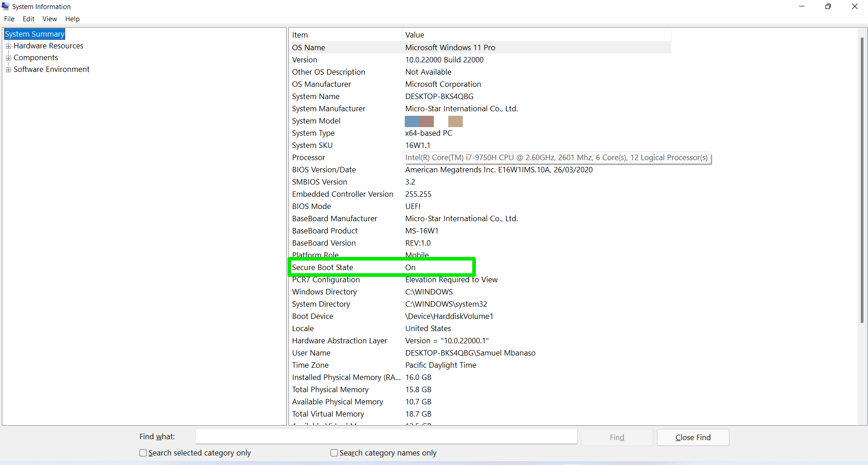Enable Search selected category only checkbox

pos(143,453)
